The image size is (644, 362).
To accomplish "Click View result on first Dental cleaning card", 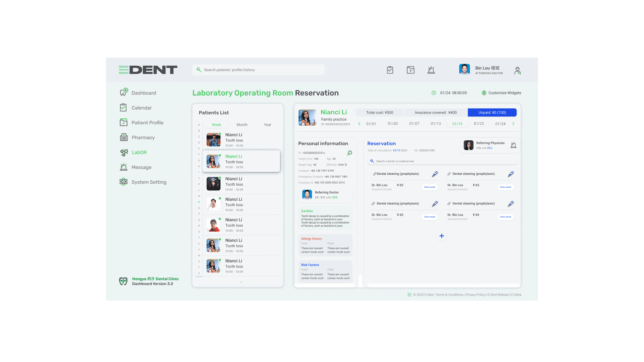I will 429,187.
